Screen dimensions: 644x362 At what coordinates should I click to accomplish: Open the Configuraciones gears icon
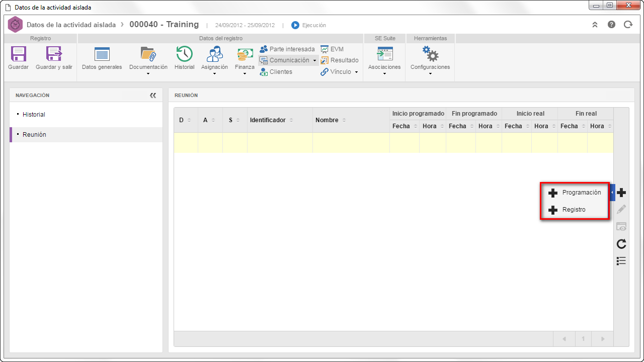[x=430, y=54]
